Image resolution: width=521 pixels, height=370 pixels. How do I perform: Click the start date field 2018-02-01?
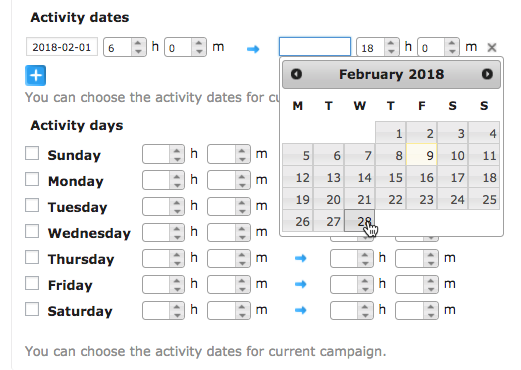[x=62, y=47]
